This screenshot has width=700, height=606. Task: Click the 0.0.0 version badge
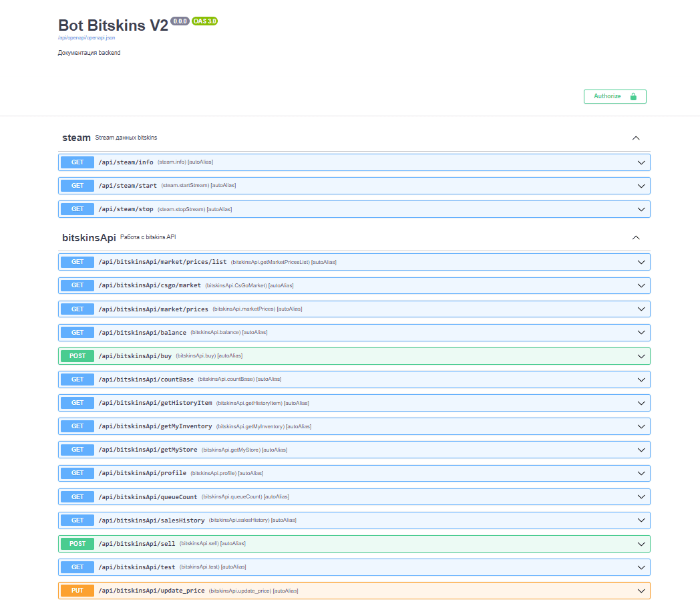pos(180,21)
